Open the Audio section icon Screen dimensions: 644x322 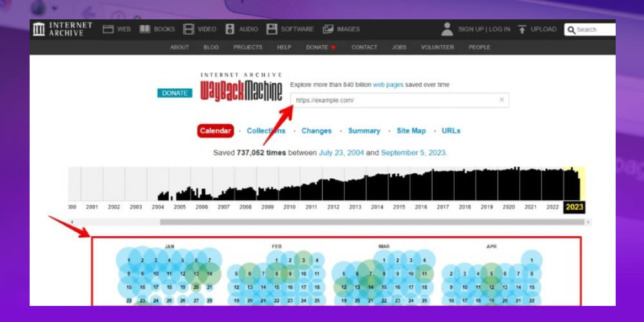coord(230,29)
